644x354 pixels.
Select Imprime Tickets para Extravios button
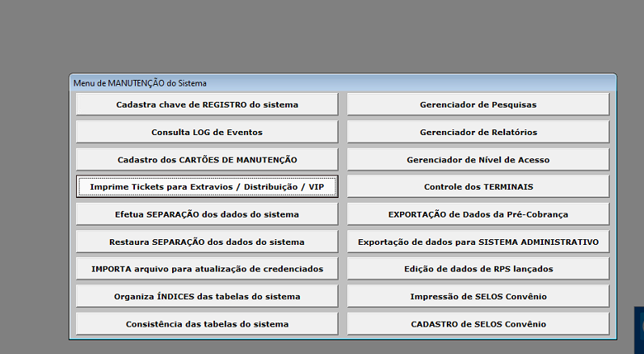[x=207, y=187]
